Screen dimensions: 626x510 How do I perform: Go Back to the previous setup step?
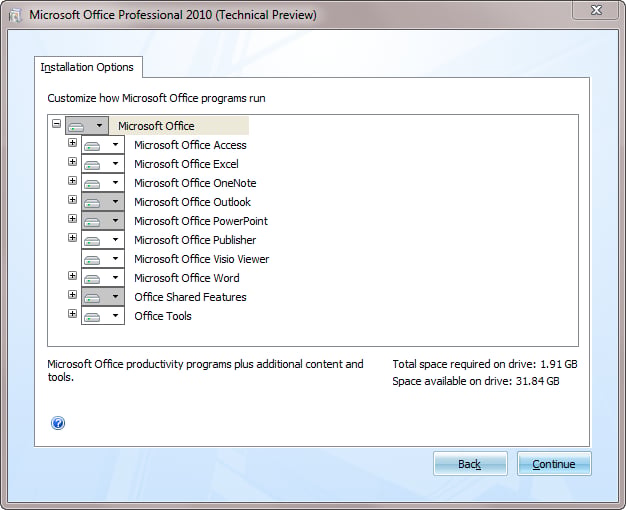470,464
